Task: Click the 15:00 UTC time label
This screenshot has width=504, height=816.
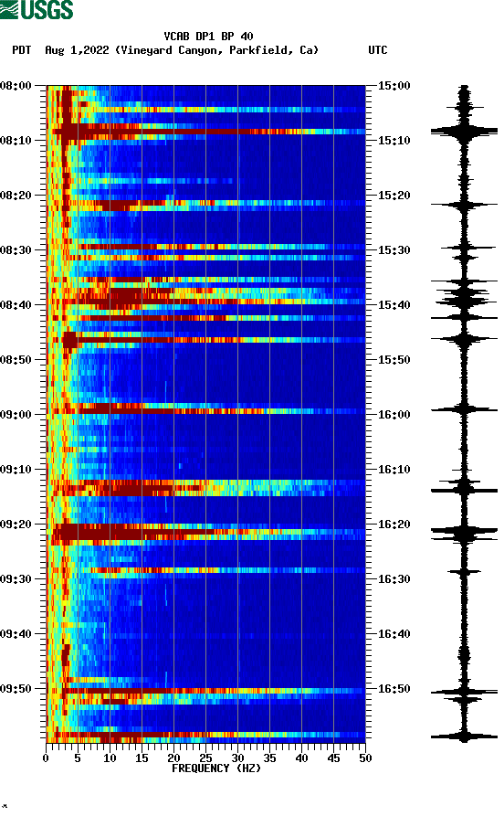Action: 394,85
